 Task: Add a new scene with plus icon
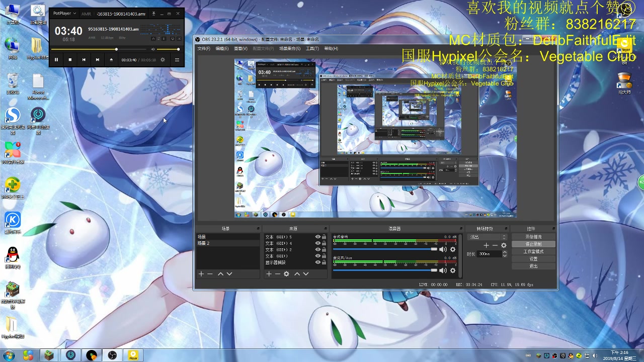pos(201,274)
